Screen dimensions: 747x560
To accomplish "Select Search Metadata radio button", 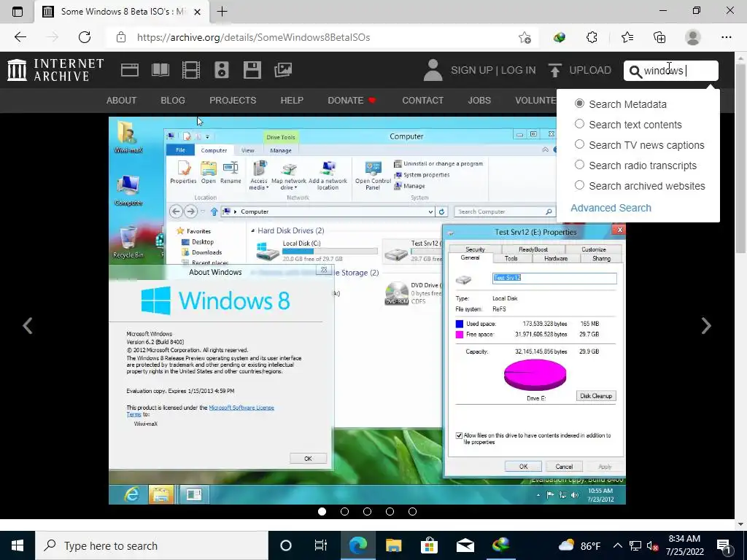I will (579, 104).
